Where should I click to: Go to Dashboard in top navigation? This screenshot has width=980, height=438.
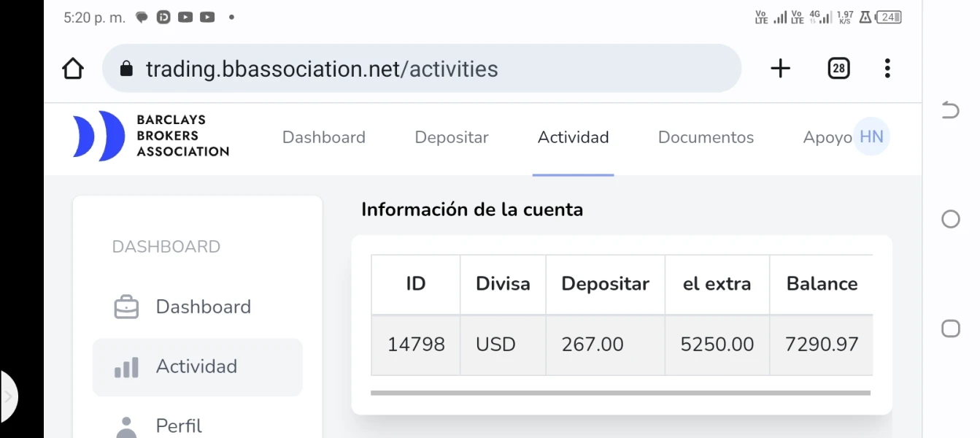point(323,137)
